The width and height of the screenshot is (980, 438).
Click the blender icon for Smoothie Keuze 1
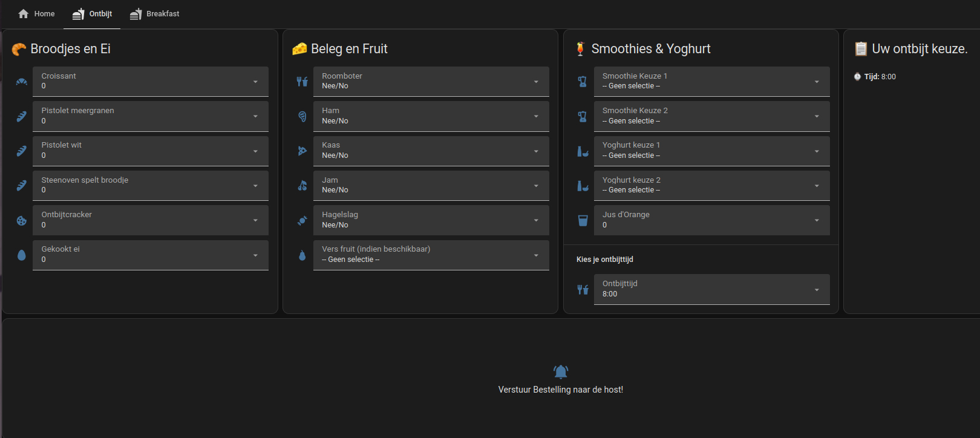583,82
